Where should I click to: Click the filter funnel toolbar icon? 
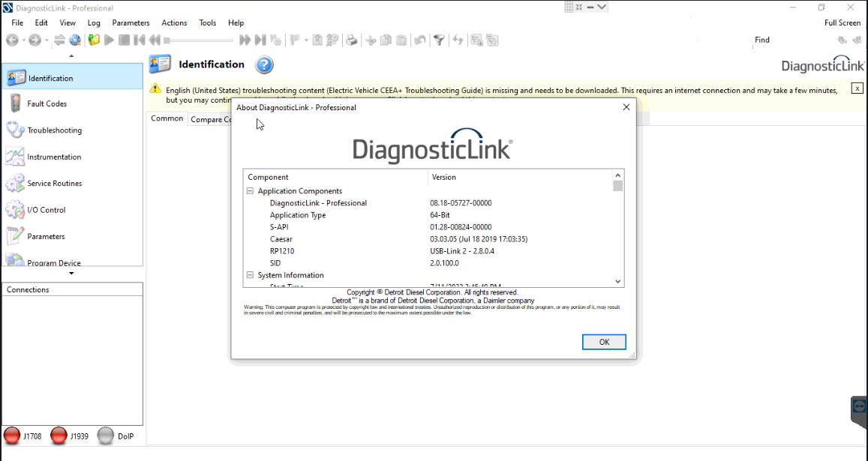(439, 40)
